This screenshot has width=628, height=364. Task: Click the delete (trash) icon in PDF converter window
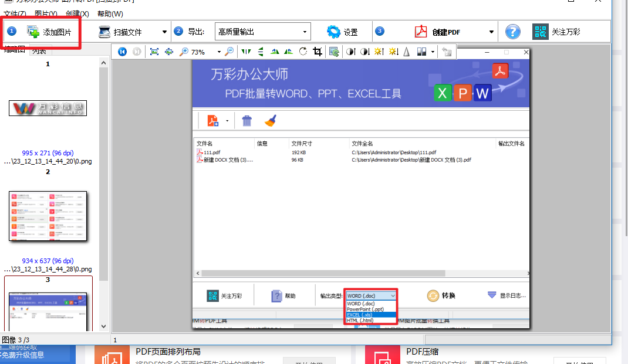247,120
